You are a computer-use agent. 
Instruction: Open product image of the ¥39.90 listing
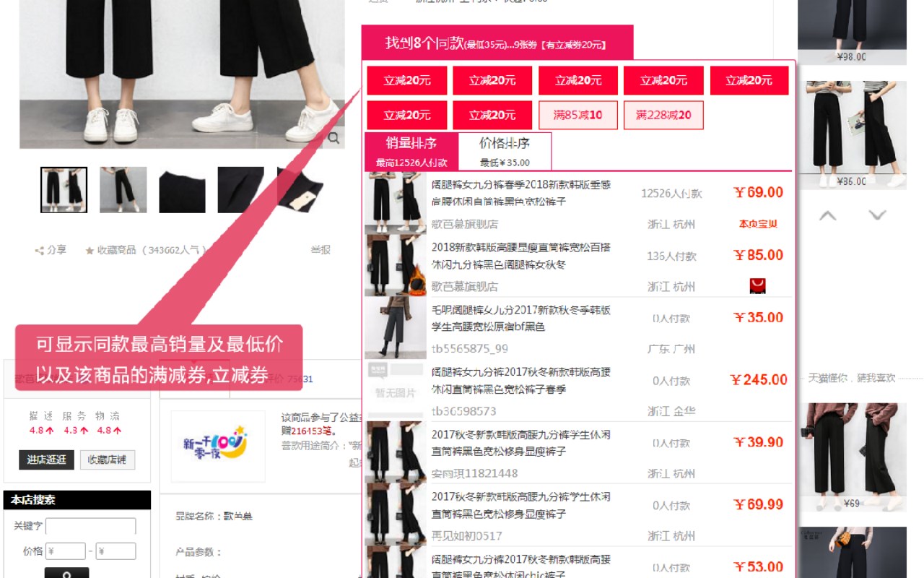coord(396,452)
